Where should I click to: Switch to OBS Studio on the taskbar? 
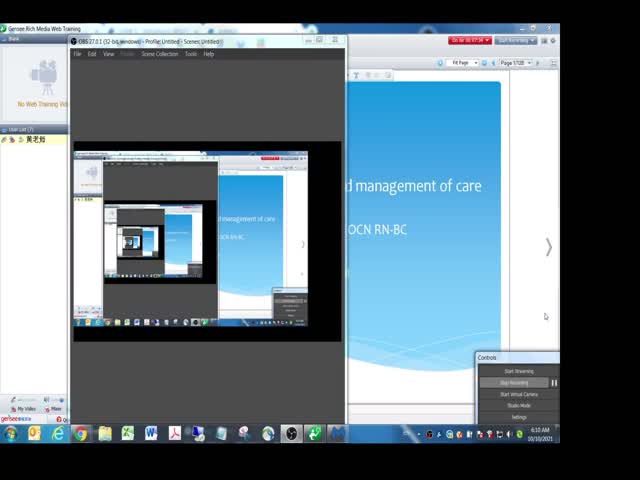click(x=291, y=433)
